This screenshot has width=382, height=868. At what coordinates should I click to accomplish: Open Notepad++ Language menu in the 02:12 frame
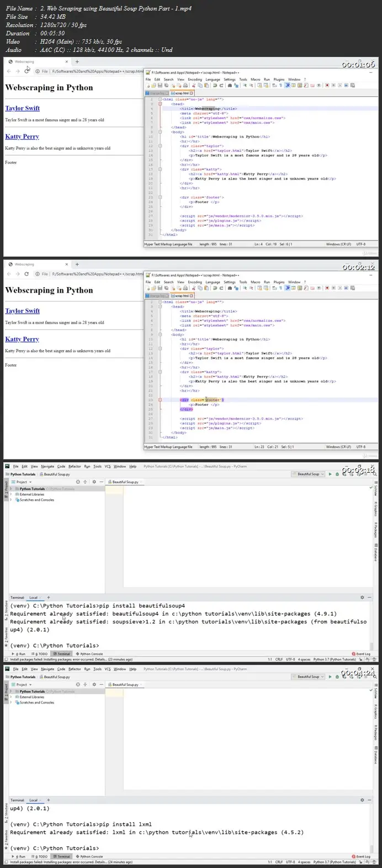click(213, 282)
